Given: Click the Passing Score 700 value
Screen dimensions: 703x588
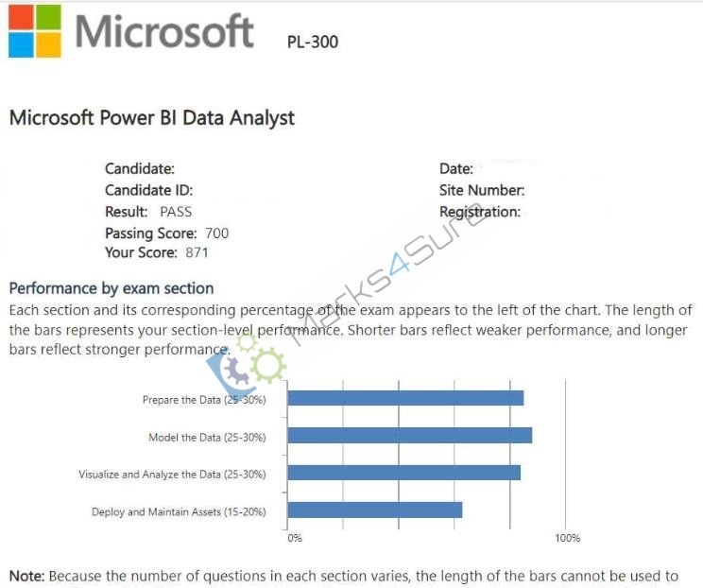Looking at the screenshot, I should point(217,233).
